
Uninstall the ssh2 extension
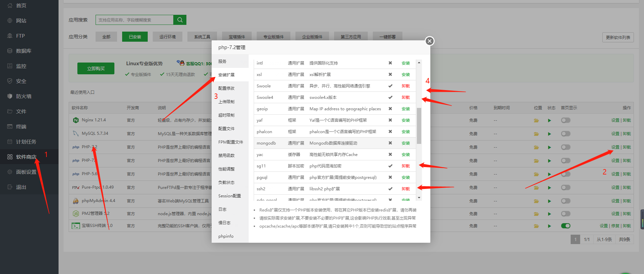[406, 189]
